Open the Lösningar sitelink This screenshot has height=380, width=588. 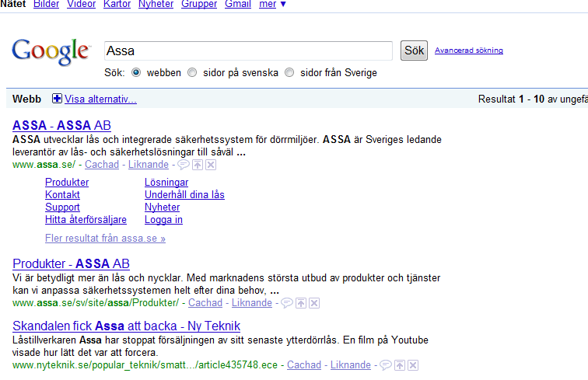coord(166,182)
